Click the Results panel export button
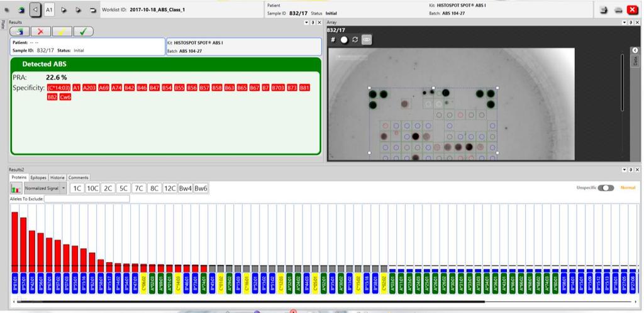Image resolution: width=644 pixels, height=313 pixels. [x=19, y=31]
